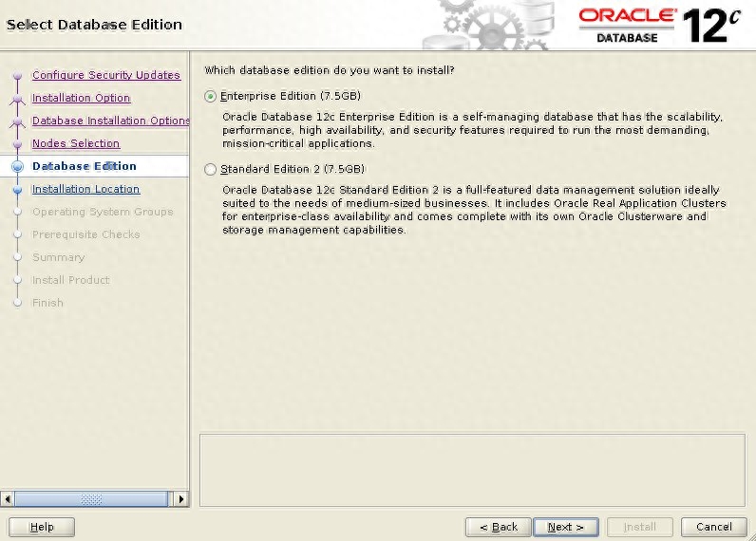Click the Installation Option step marker icon
The height and width of the screenshot is (541, 756).
point(16,99)
